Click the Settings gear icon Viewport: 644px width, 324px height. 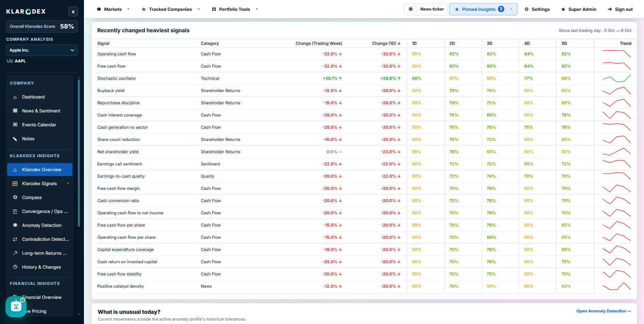526,9
